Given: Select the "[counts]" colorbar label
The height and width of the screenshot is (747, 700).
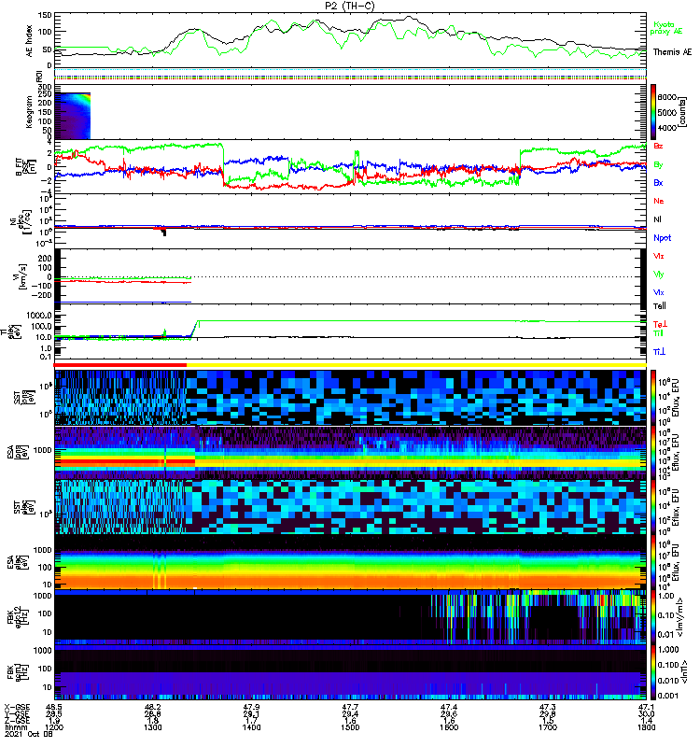Looking at the screenshot, I should pos(683,112).
